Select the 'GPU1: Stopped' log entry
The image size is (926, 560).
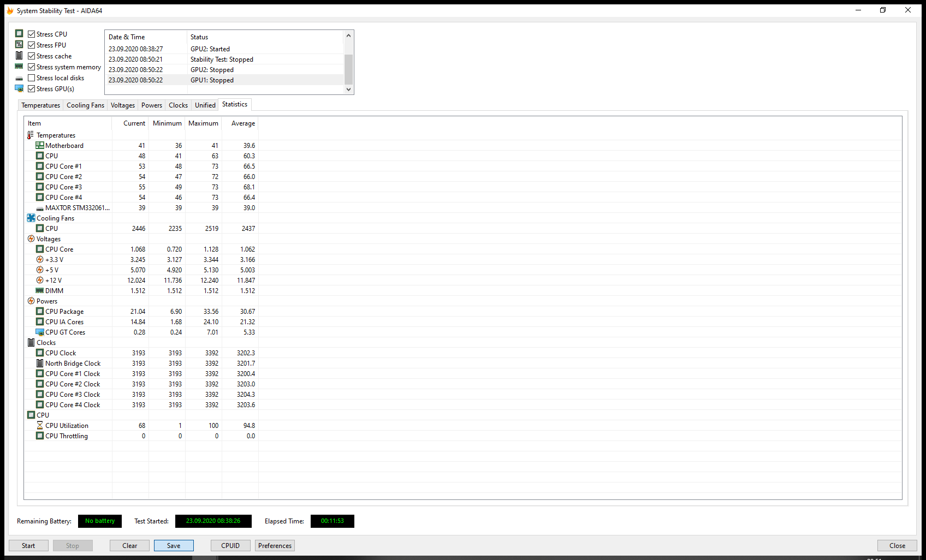(x=225, y=80)
